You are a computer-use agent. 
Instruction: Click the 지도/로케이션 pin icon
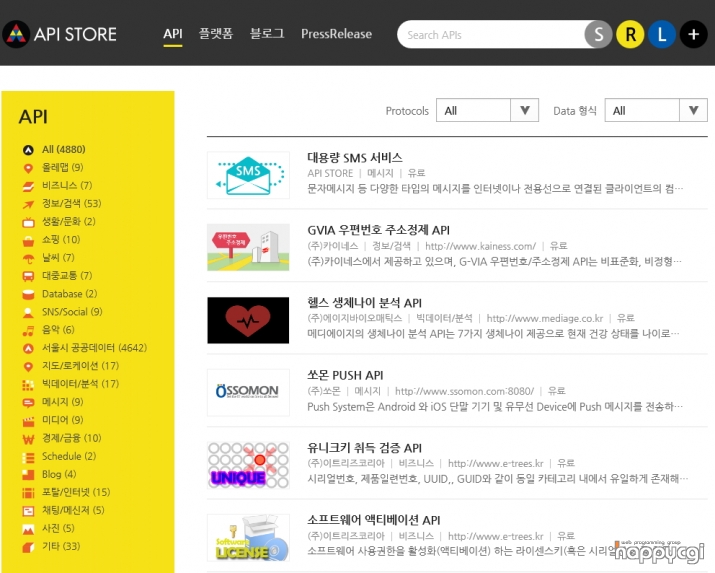[x=28, y=367]
